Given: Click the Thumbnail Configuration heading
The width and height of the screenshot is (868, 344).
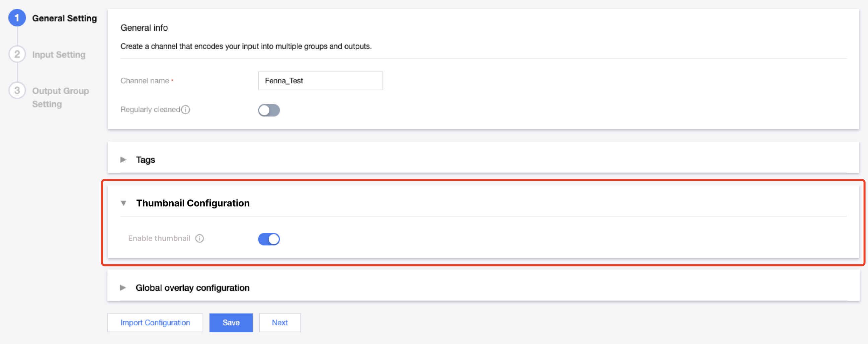Looking at the screenshot, I should coord(193,203).
